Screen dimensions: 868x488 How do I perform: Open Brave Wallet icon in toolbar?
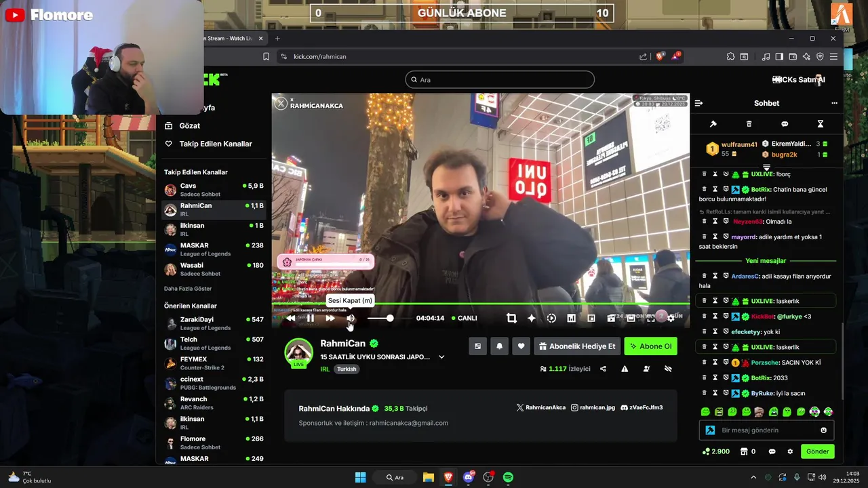[793, 56]
